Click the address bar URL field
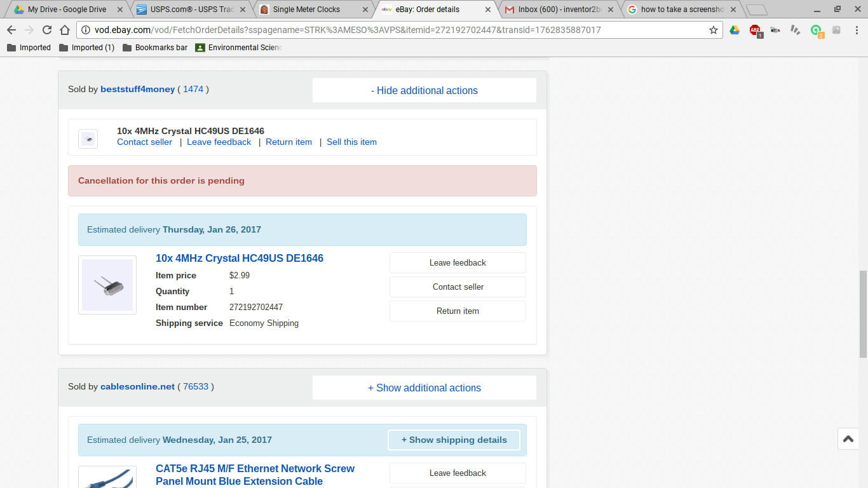 coord(400,30)
